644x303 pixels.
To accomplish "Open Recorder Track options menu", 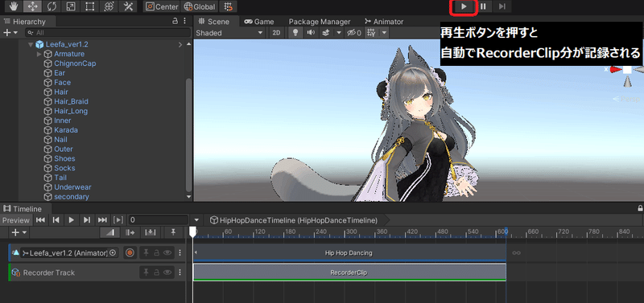I will coord(180,272).
